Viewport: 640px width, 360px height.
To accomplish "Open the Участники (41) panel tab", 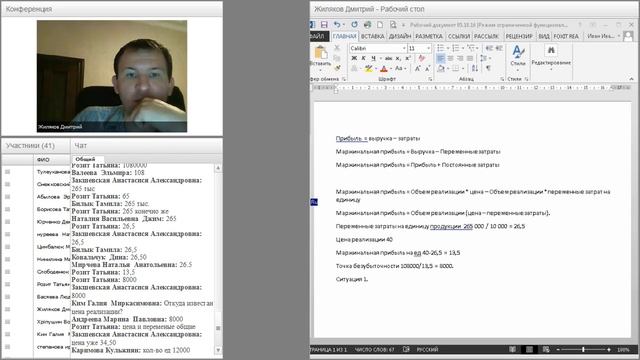I will pyautogui.click(x=31, y=145).
